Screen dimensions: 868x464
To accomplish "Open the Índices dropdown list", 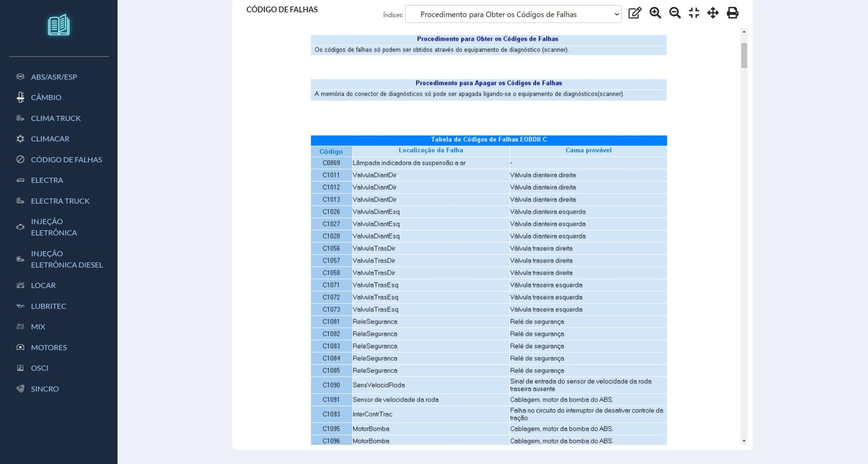I will (x=513, y=15).
